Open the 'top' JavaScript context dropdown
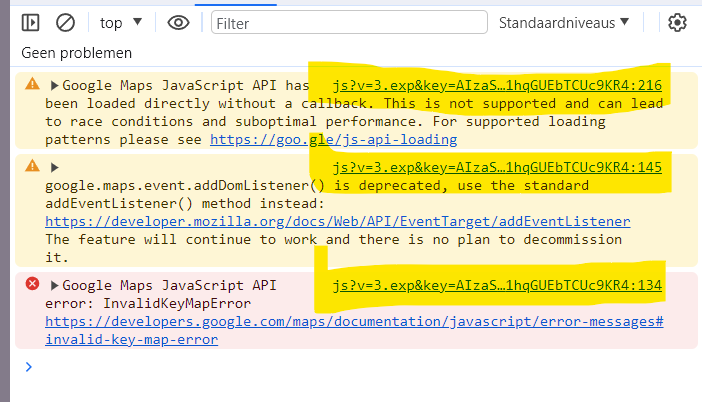The image size is (702, 402). tap(120, 23)
